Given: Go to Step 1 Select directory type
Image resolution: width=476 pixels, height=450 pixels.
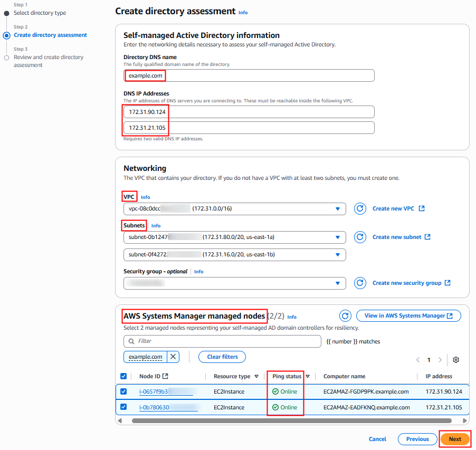Looking at the screenshot, I should [x=40, y=13].
